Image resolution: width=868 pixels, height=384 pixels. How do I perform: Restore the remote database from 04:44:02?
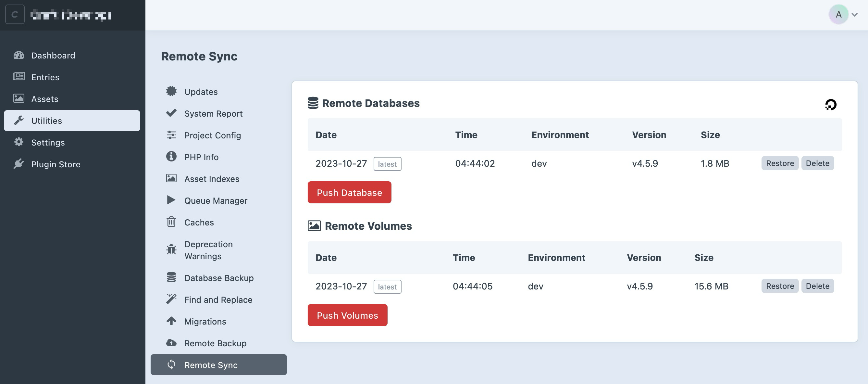[780, 163]
